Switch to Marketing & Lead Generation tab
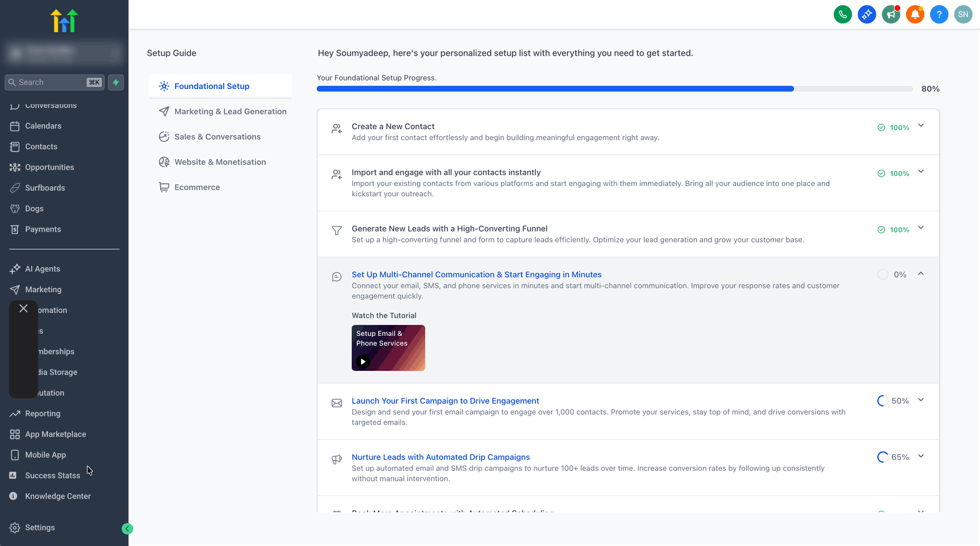The width and height of the screenshot is (980, 546). point(230,111)
